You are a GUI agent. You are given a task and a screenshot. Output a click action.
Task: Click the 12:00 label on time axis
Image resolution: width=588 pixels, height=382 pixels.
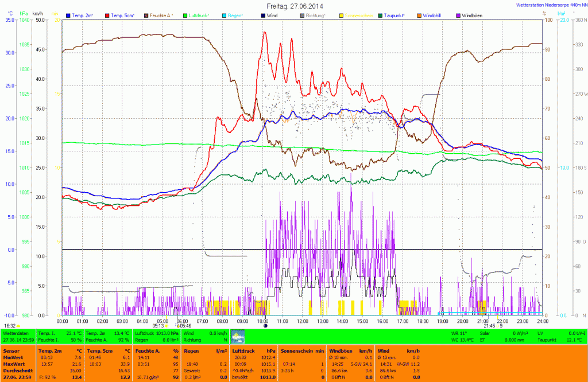(x=303, y=321)
